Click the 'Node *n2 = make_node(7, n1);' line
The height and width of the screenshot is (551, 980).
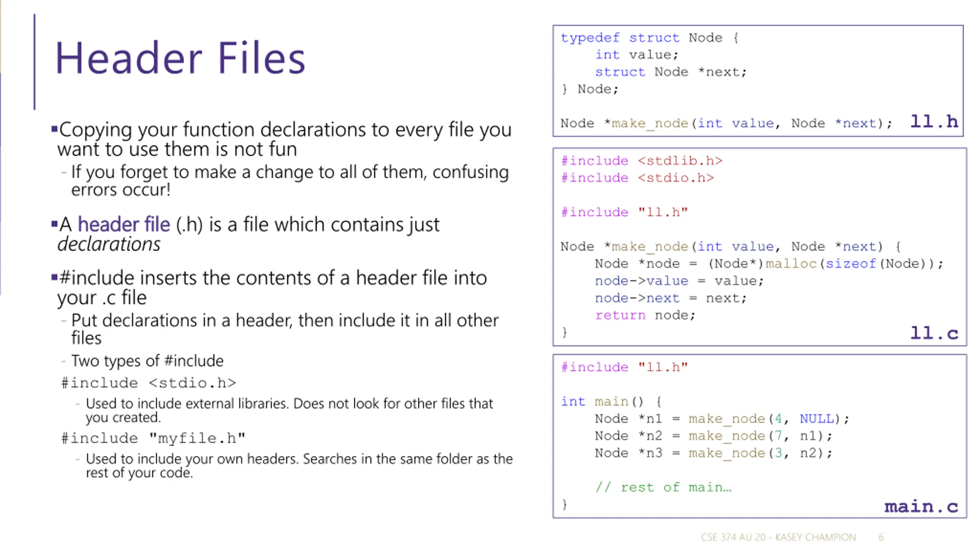pos(714,436)
